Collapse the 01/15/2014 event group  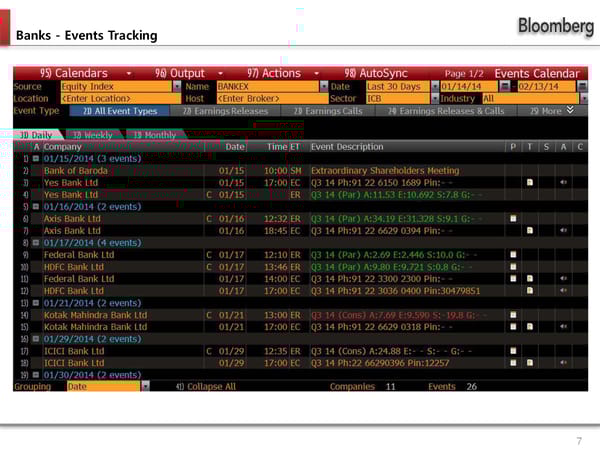[x=36, y=158]
